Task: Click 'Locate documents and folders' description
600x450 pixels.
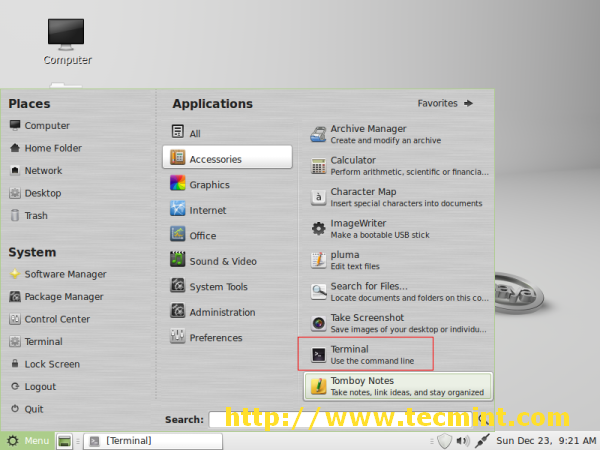Action: [409, 298]
